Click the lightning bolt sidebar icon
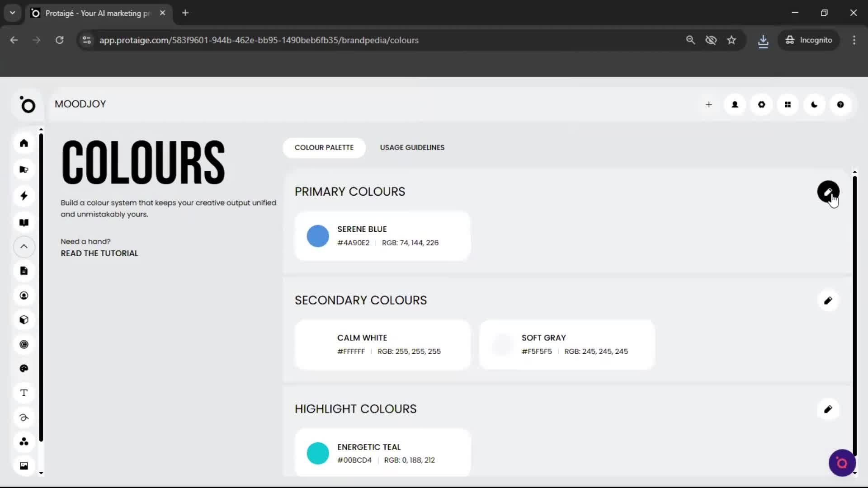The height and width of the screenshot is (488, 868). [24, 196]
